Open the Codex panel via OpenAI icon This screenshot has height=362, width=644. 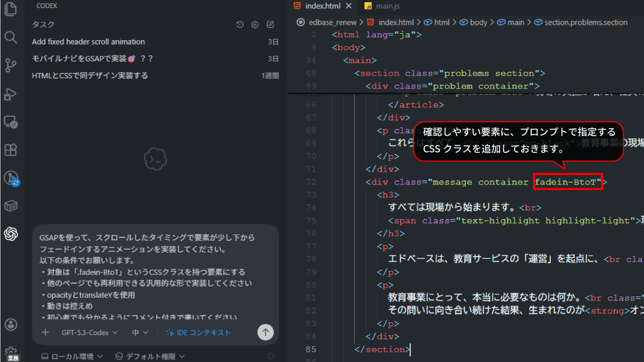(11, 233)
